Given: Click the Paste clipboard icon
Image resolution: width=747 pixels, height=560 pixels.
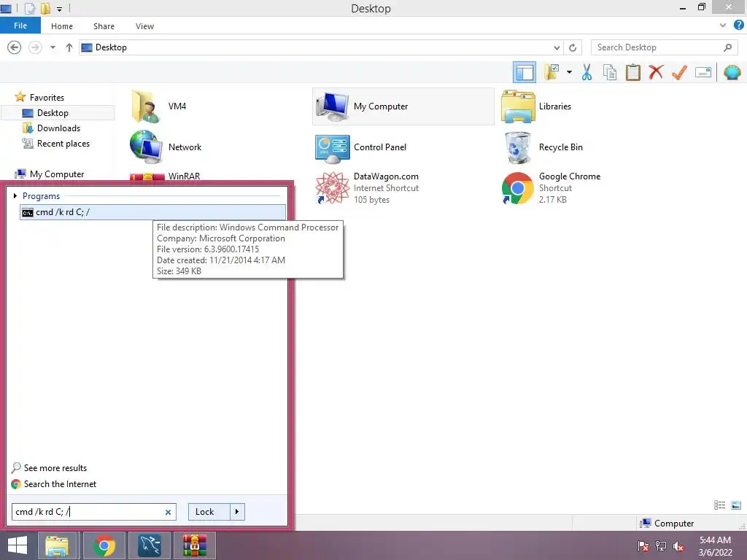Looking at the screenshot, I should [x=632, y=73].
